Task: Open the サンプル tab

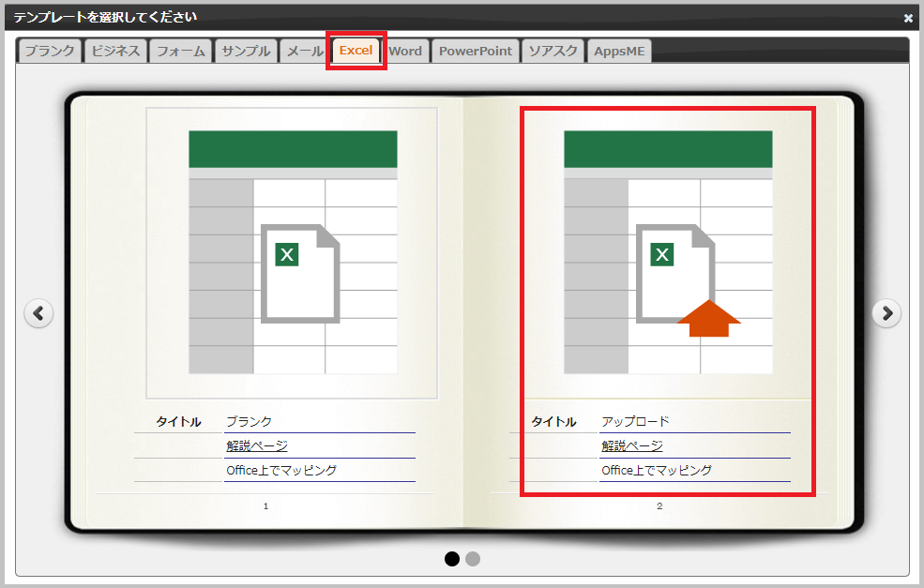Action: click(246, 51)
